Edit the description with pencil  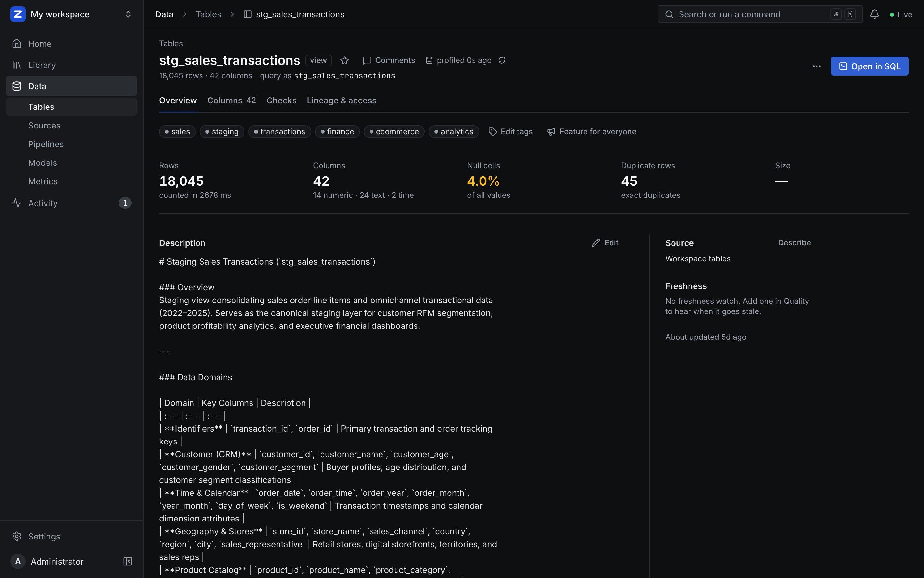pyautogui.click(x=605, y=243)
